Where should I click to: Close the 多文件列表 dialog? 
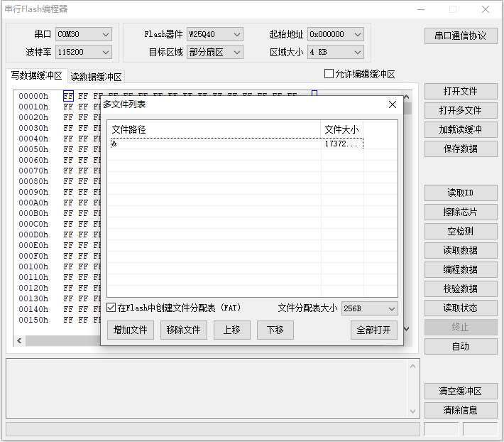click(x=393, y=104)
